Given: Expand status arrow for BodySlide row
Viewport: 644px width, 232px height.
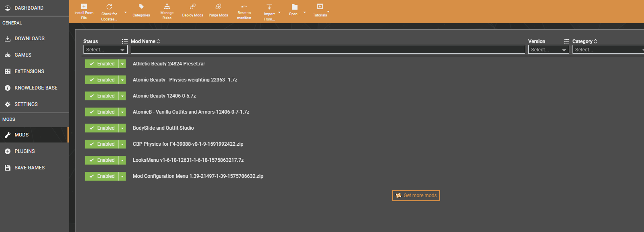Looking at the screenshot, I should pos(122,128).
